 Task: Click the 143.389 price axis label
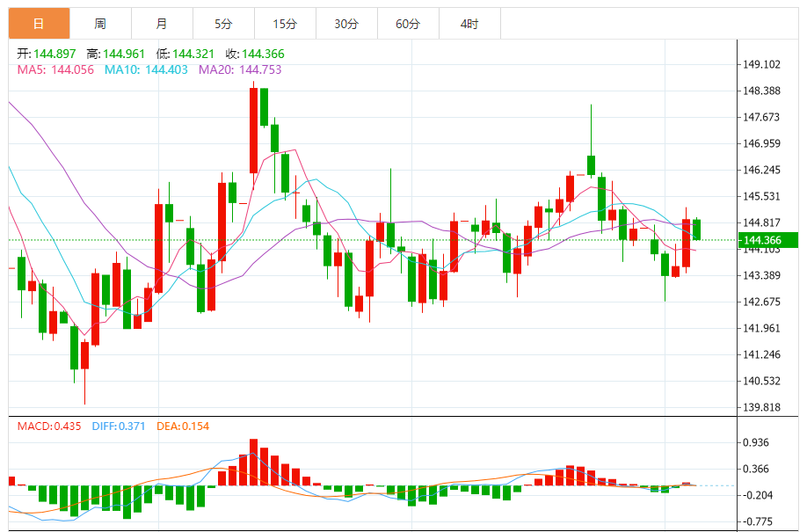tap(761, 275)
